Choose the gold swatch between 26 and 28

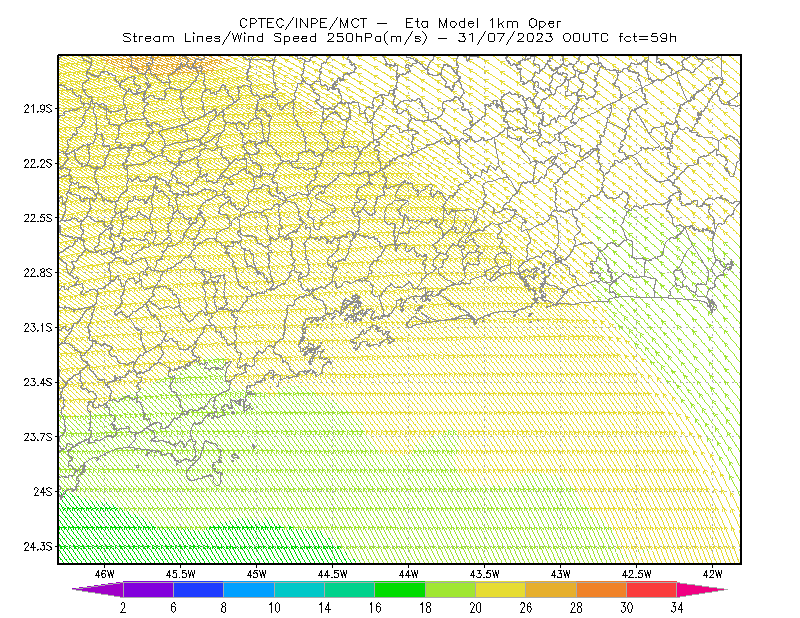(551, 589)
